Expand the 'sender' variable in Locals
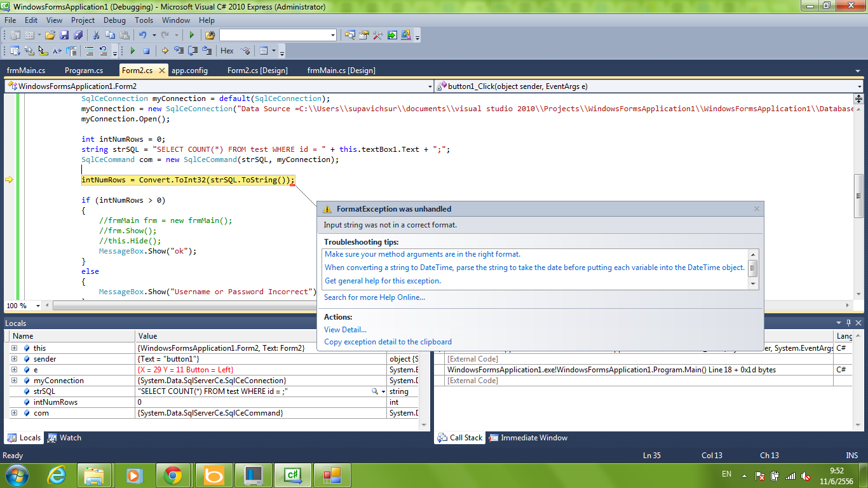Image resolution: width=868 pixels, height=488 pixels. coord(14,359)
